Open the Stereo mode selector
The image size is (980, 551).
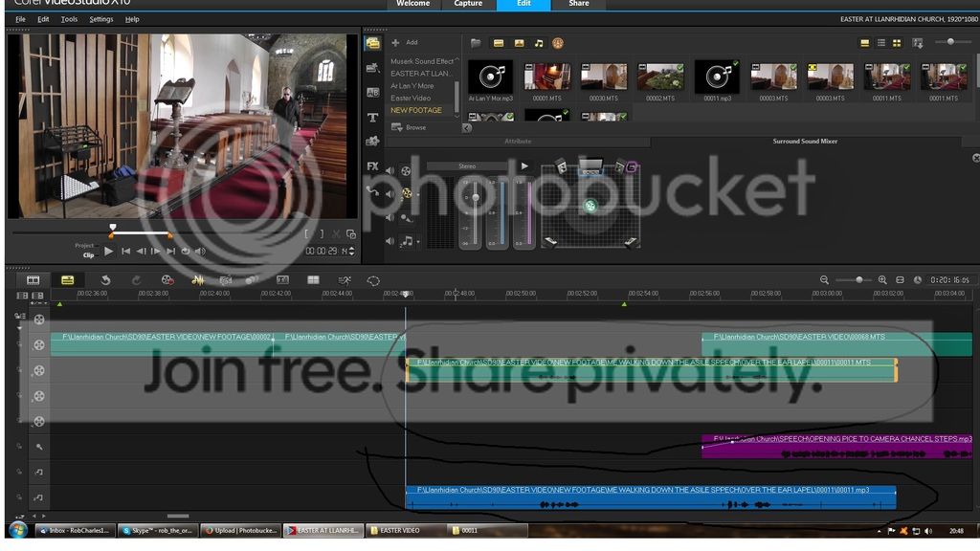coord(467,166)
